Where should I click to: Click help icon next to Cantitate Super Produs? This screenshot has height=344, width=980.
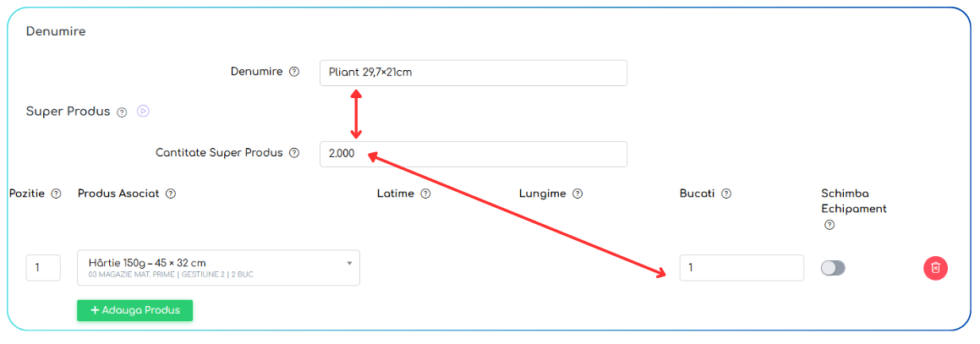(294, 152)
